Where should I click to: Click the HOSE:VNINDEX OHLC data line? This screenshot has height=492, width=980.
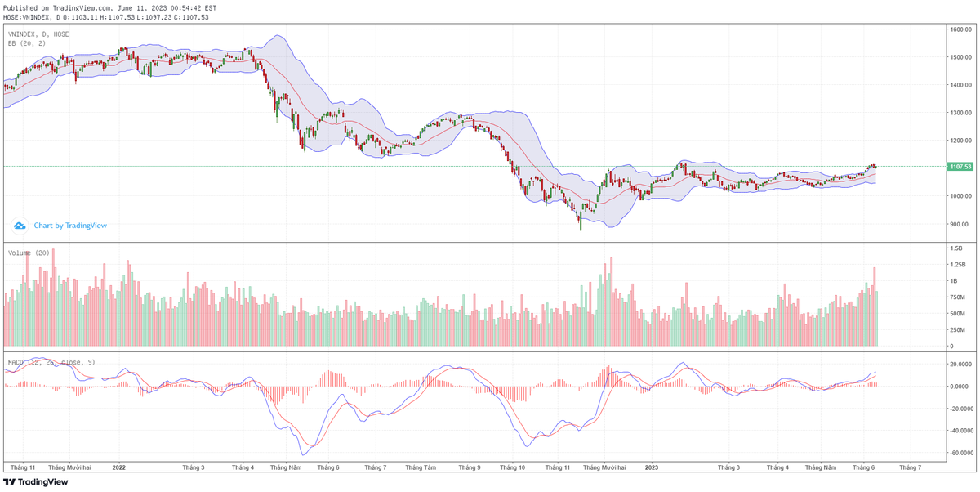106,17
